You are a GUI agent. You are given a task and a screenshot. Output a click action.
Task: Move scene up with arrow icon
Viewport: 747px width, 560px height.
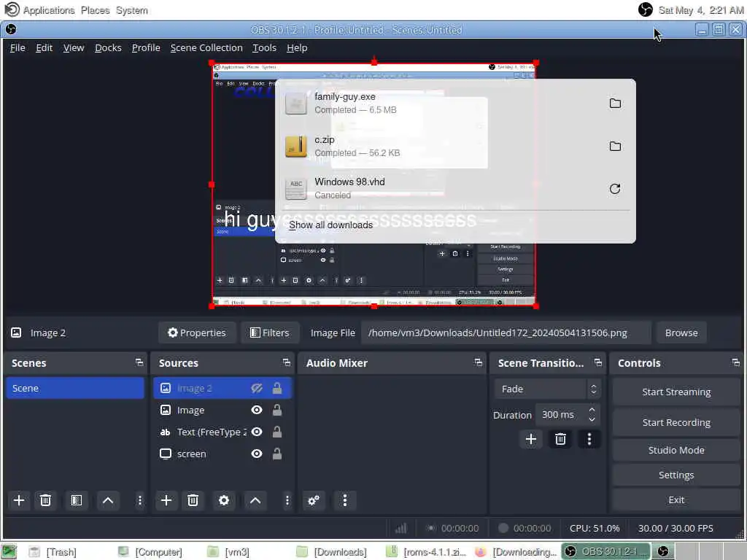108,500
